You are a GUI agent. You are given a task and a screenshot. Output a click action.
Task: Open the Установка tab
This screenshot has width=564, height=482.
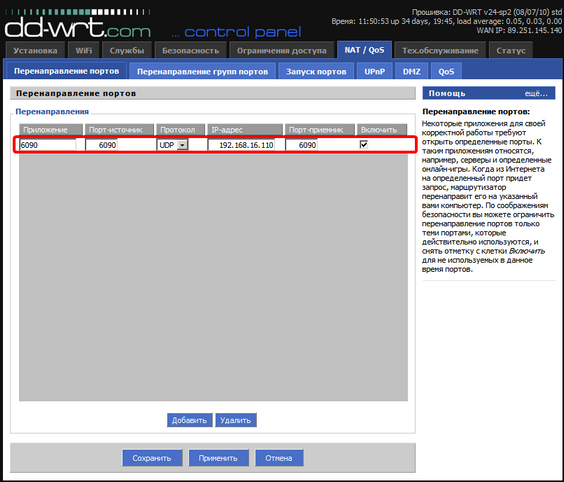pos(35,50)
